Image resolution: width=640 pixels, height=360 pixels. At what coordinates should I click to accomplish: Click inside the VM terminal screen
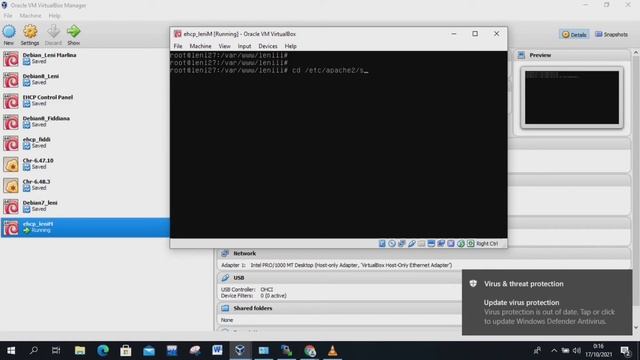coord(338,144)
